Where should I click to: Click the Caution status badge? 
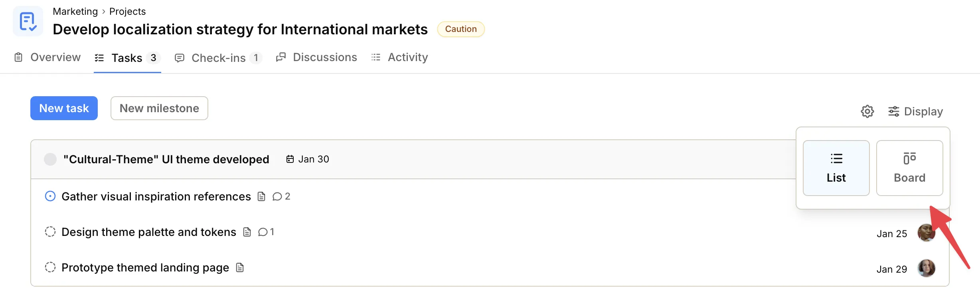pos(461,29)
